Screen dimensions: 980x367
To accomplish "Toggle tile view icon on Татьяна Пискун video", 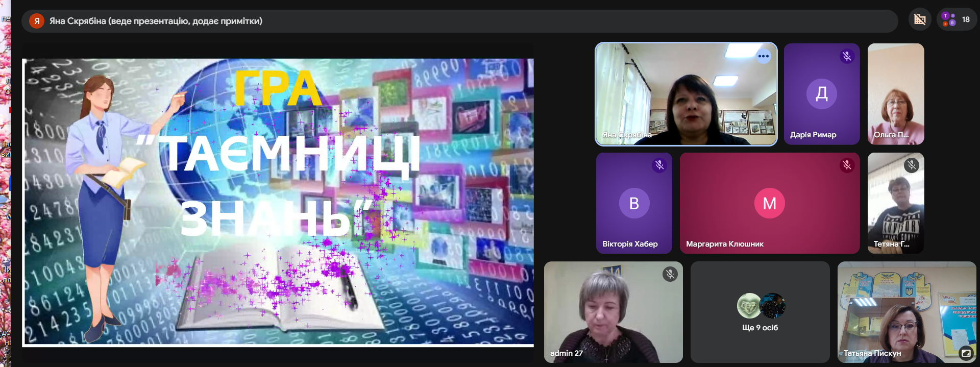I will 966,353.
